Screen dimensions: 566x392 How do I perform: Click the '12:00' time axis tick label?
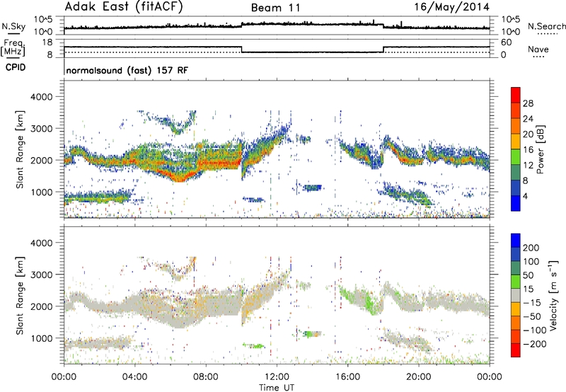[x=277, y=377]
